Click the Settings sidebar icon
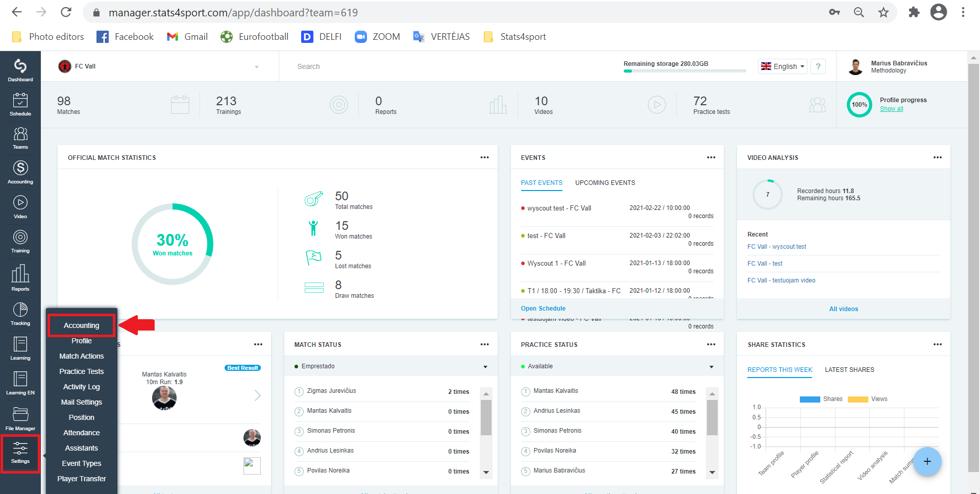The width and height of the screenshot is (980, 494). point(20,454)
